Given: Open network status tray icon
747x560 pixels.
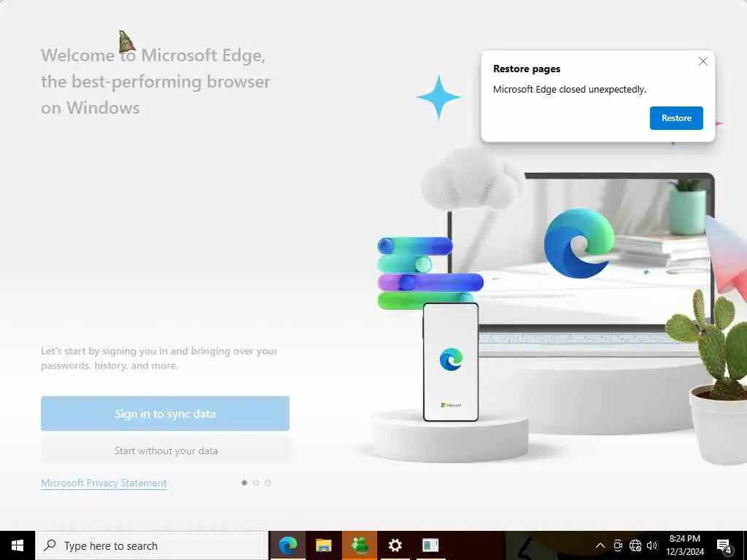Looking at the screenshot, I should [x=635, y=545].
